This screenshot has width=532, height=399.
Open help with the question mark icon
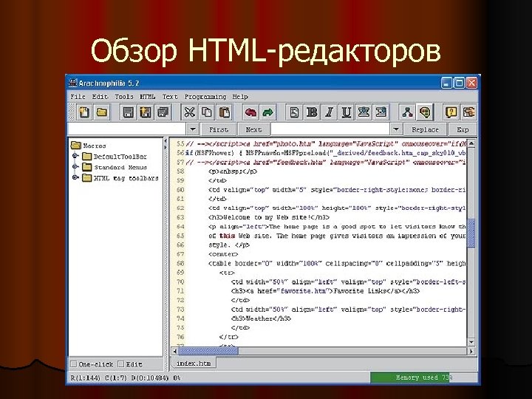451,112
